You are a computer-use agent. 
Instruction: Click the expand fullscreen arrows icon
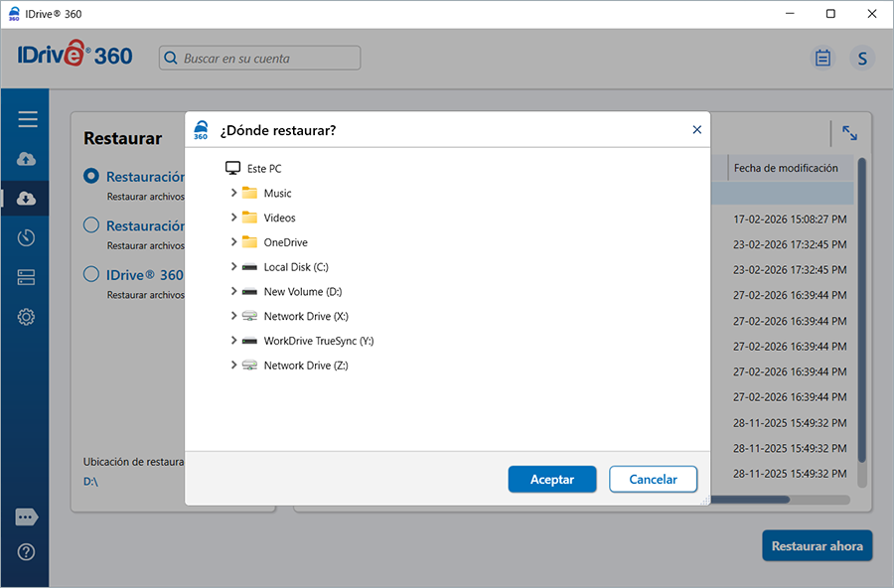click(x=849, y=133)
